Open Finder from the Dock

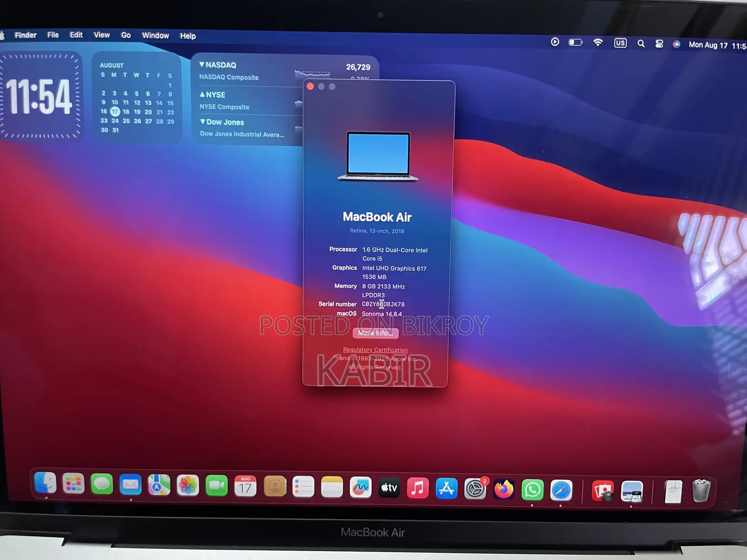[45, 483]
